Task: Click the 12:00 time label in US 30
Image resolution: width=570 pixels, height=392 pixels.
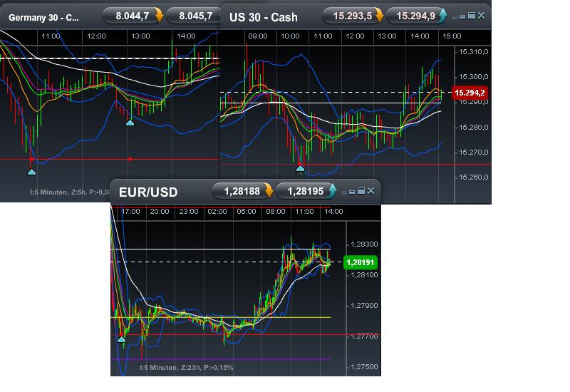Action: tap(355, 36)
